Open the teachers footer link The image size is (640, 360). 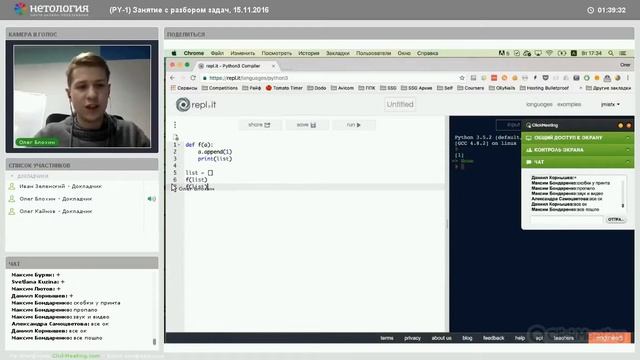click(563, 338)
